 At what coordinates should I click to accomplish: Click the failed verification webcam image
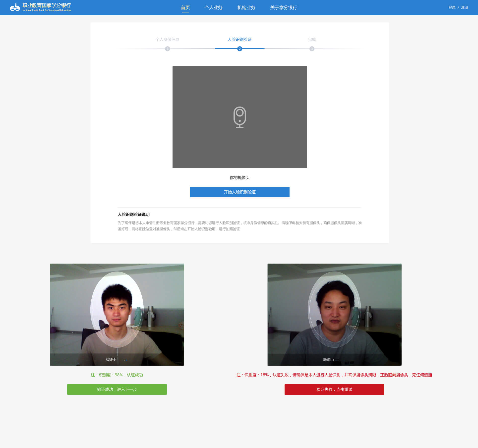click(334, 314)
